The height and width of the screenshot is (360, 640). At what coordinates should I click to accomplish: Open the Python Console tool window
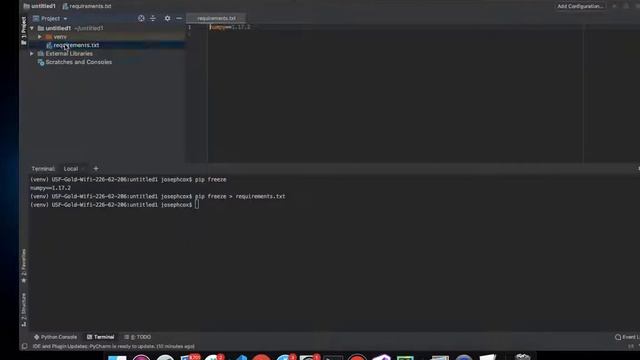55,337
